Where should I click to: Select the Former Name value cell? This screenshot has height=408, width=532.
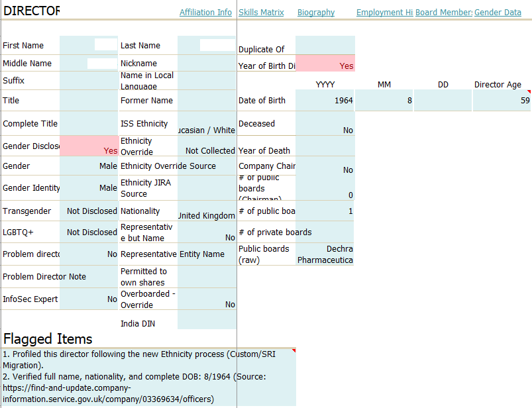206,101
